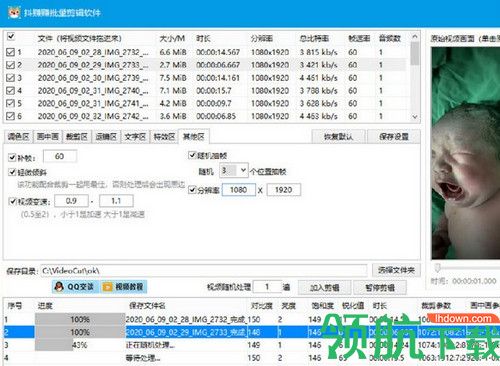Toggle the random frame extraction checkbox above 随机
The height and width of the screenshot is (366, 500).
click(192, 155)
